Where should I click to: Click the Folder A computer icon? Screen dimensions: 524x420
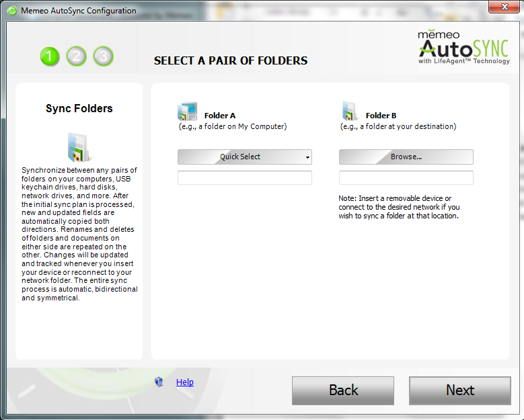point(187,111)
